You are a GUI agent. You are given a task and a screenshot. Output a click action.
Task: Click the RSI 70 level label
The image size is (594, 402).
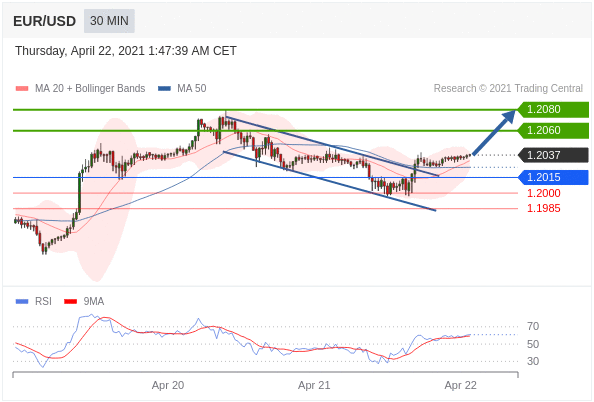[533, 326]
